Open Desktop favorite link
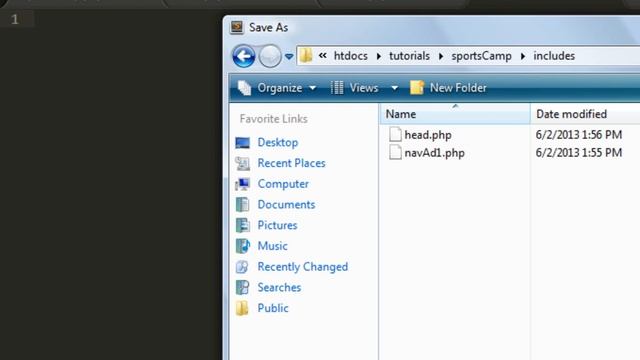The image size is (640, 360). [278, 142]
